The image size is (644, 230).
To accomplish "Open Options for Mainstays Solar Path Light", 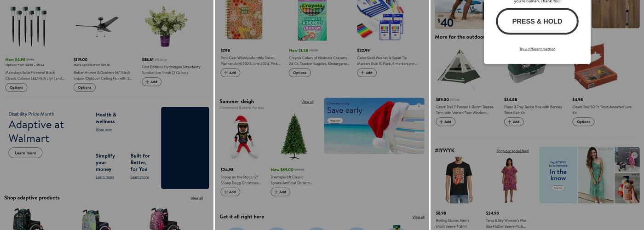I will point(16,87).
